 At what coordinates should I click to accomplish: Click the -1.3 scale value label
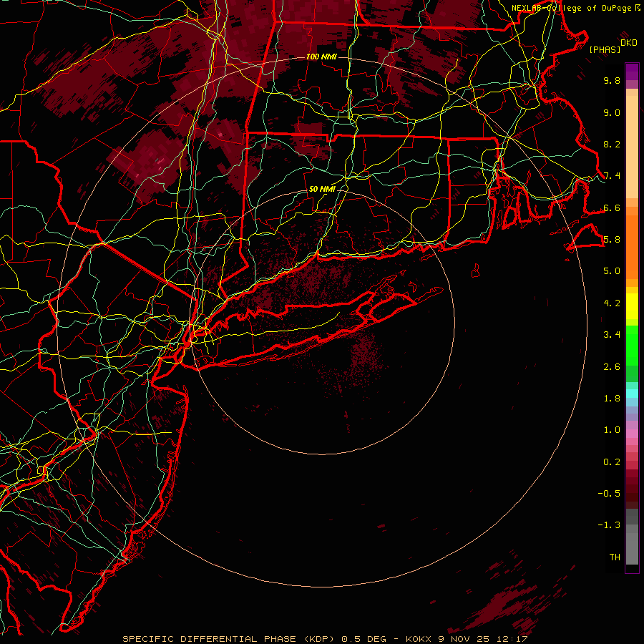pos(609,525)
